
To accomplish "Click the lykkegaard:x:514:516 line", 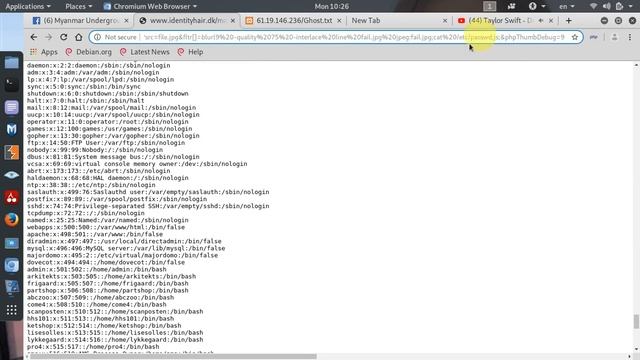I will 115,340.
